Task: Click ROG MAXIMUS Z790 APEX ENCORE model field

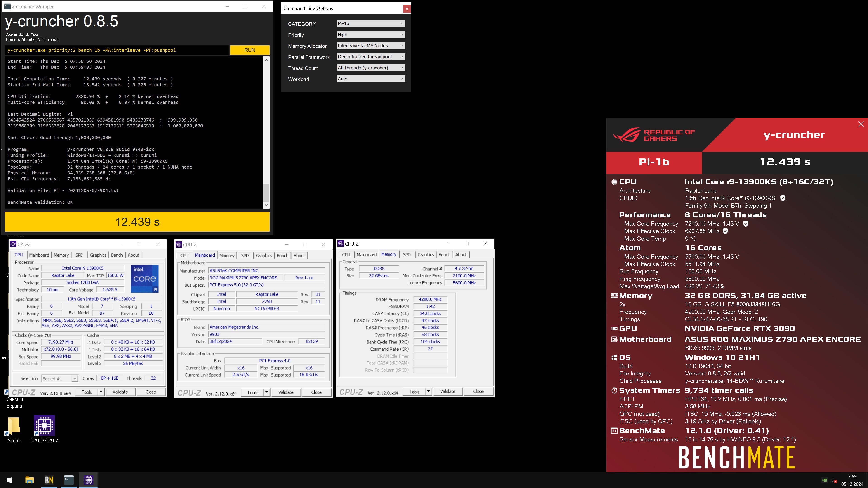Action: (245, 278)
